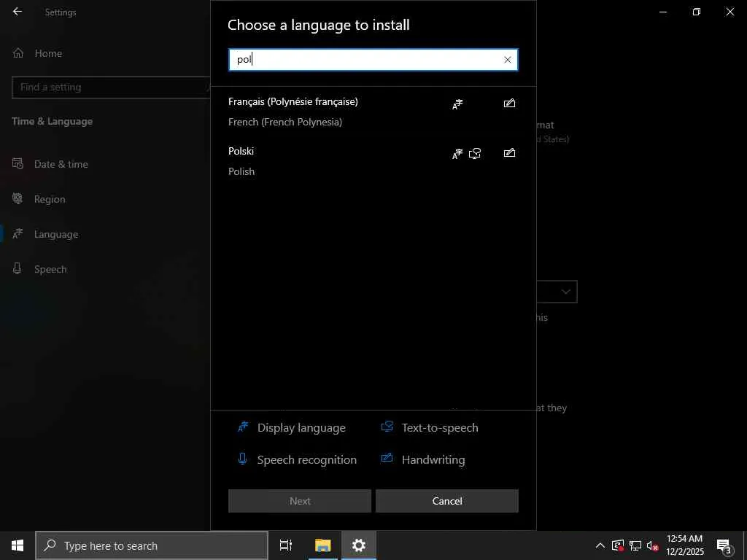Click the 'Handwriting' legend label
Screen dimensions: 747x560
[x=433, y=459]
